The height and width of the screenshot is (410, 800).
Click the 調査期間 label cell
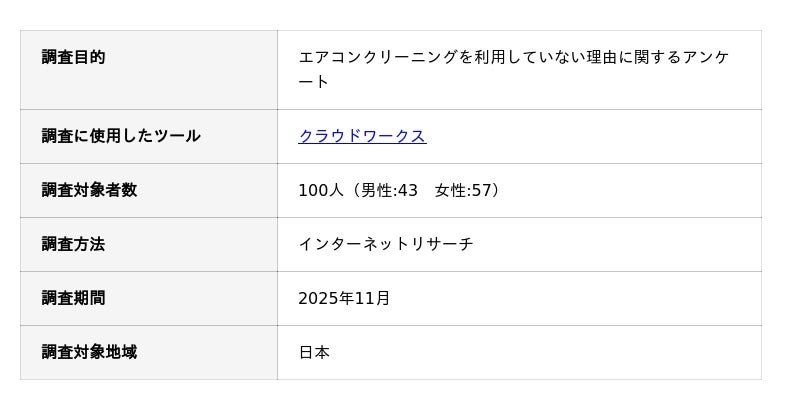click(x=73, y=298)
